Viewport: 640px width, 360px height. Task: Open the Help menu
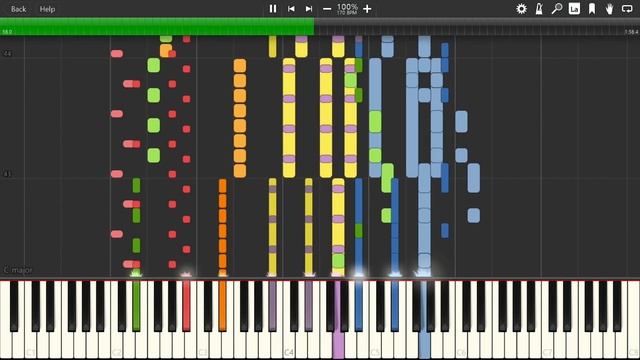click(47, 9)
